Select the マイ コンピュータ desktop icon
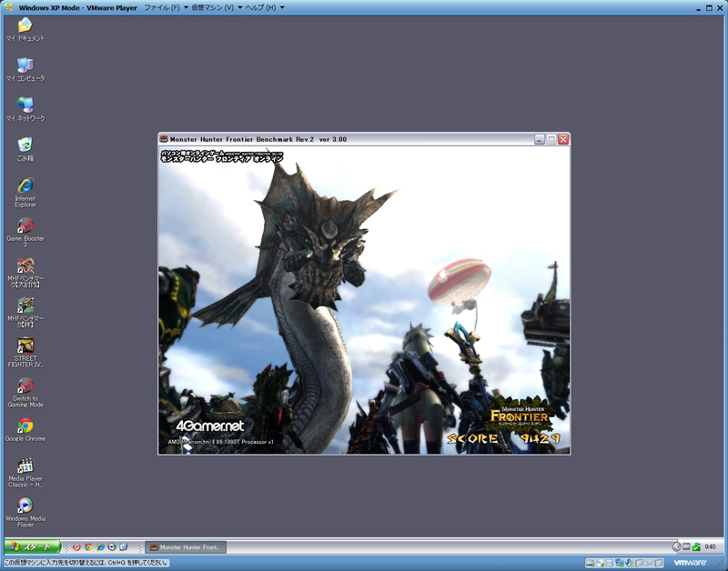Screen dimensions: 728x571 pyautogui.click(x=25, y=70)
